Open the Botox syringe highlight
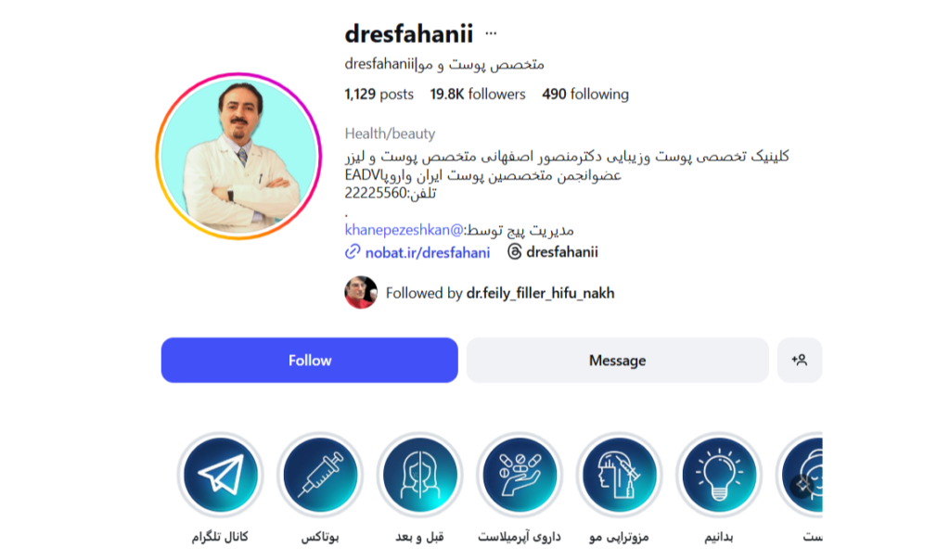950x560 pixels. click(x=320, y=475)
